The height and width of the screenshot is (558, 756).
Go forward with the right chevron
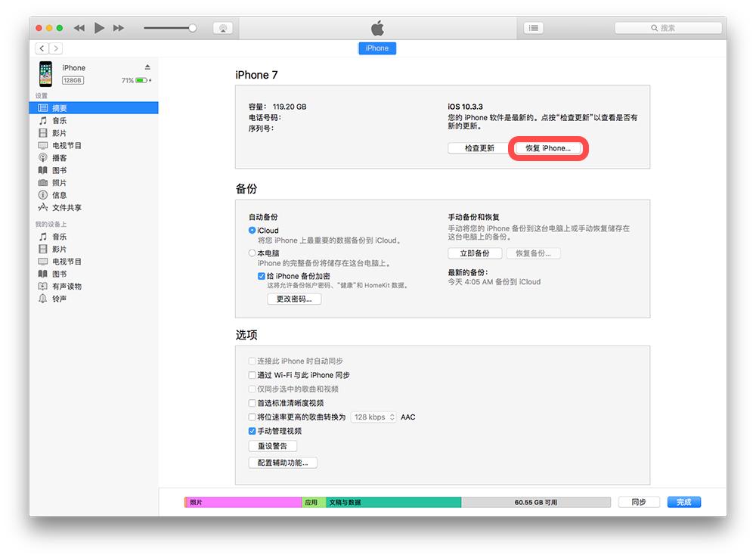(x=56, y=48)
